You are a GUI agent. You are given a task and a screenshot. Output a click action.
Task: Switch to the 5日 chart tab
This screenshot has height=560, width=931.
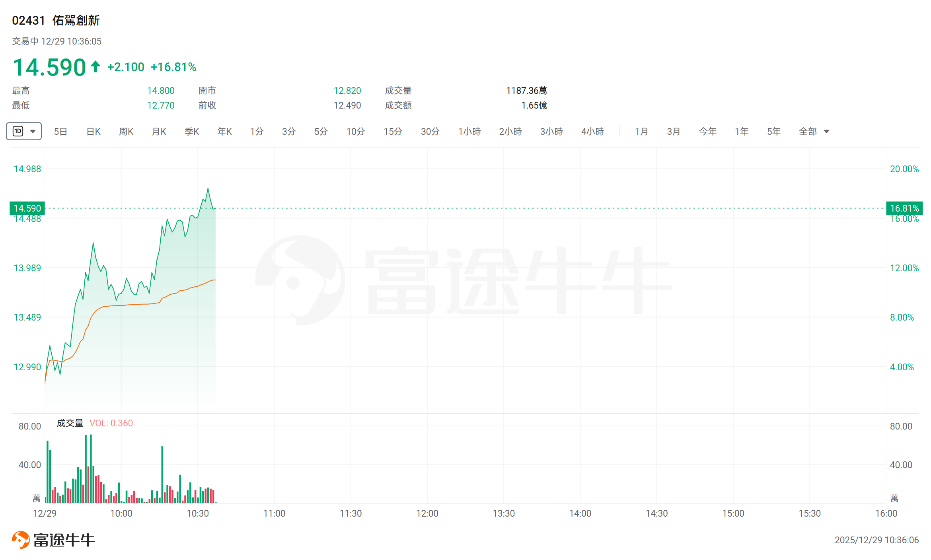click(x=60, y=132)
